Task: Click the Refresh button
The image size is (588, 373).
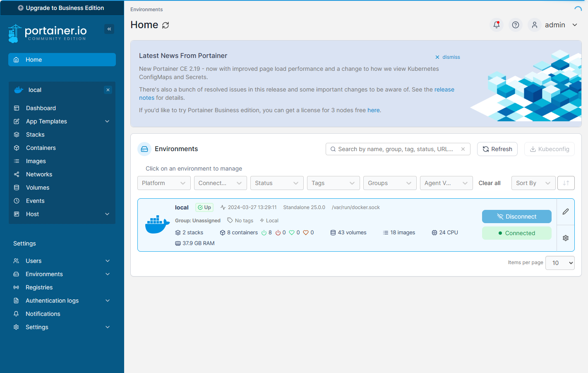Action: tap(497, 149)
